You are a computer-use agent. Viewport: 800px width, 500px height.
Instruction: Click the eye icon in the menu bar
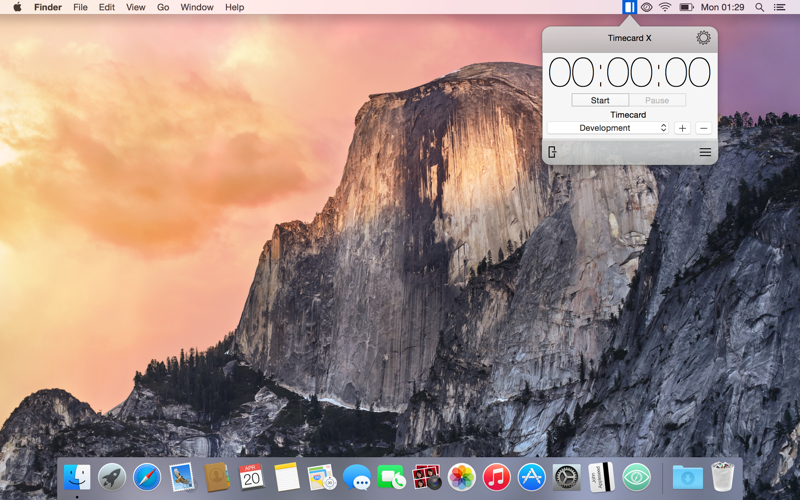pyautogui.click(x=646, y=7)
